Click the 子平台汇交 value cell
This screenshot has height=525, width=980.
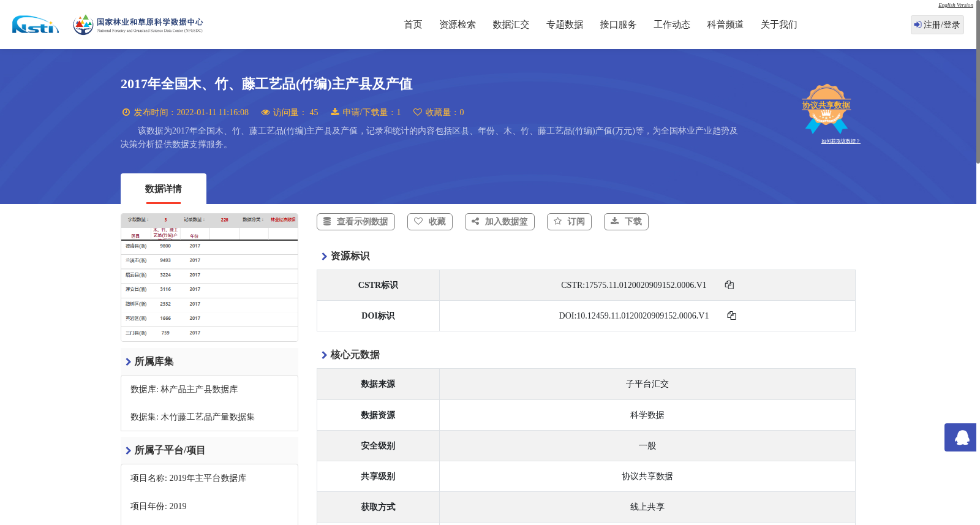point(647,384)
